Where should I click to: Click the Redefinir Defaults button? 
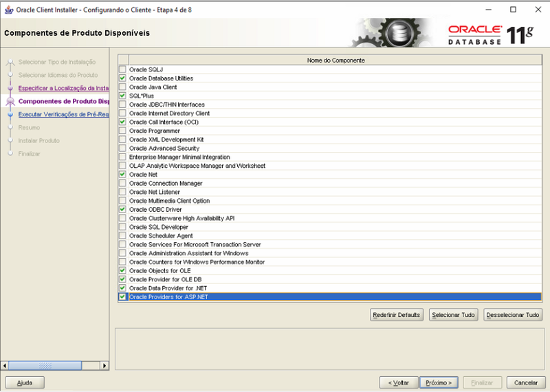point(397,315)
